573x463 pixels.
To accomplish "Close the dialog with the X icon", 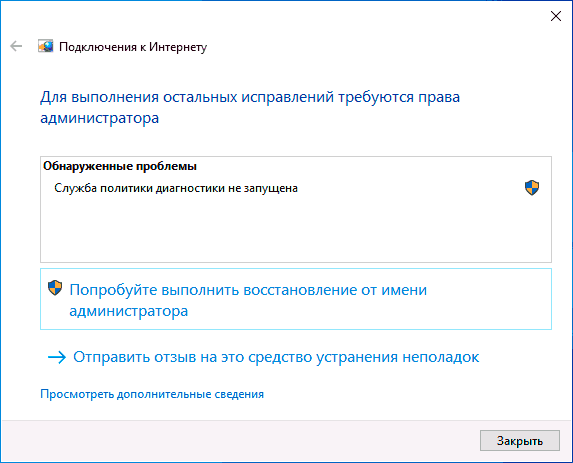I will pyautogui.click(x=556, y=16).
